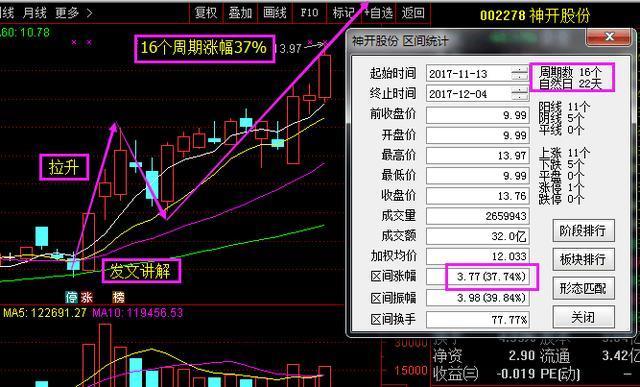
Task: Click the 榜 marker below chart
Action: pyautogui.click(x=118, y=297)
